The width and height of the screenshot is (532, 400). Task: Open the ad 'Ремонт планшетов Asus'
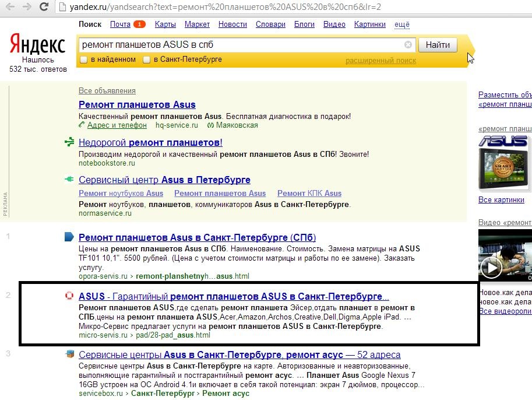137,104
